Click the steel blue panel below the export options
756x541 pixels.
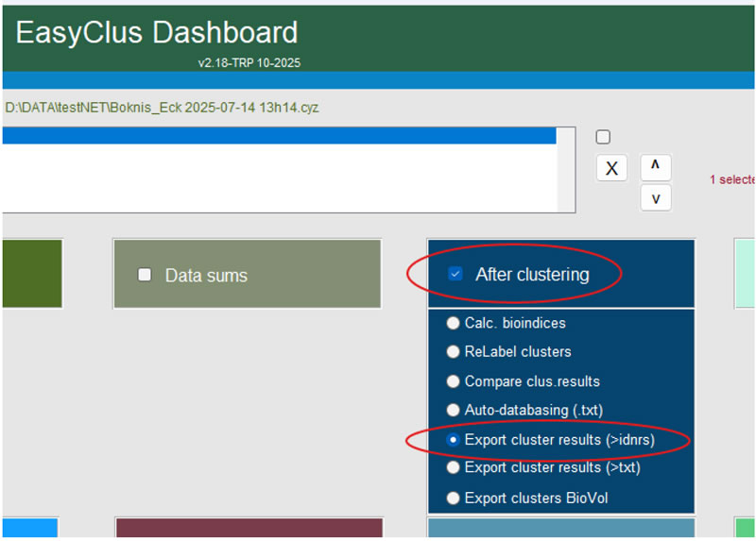click(561, 529)
